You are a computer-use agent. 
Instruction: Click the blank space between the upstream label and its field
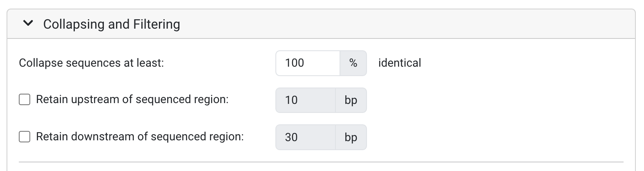tap(252, 100)
